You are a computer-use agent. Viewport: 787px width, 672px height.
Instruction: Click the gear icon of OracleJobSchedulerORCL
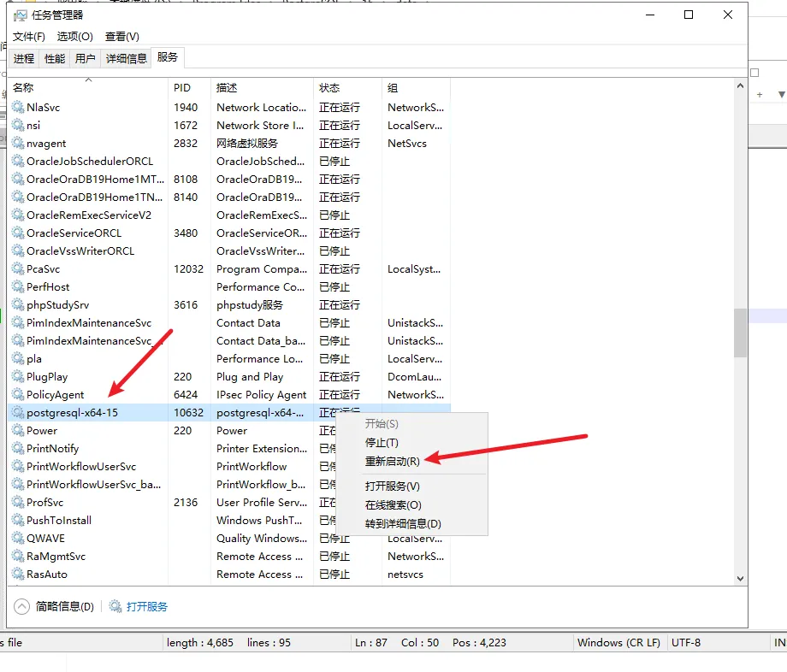click(x=18, y=161)
